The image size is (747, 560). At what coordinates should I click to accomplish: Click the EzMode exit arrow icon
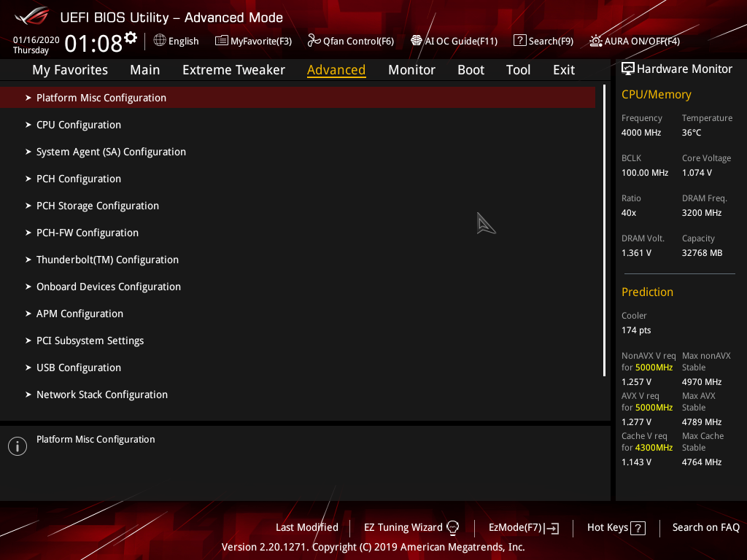pyautogui.click(x=551, y=528)
